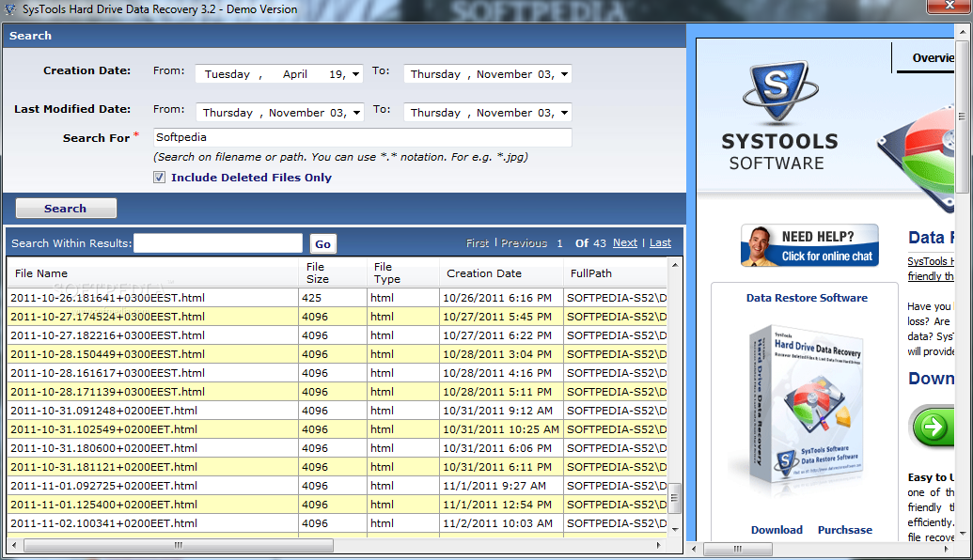Screen dimensions: 973x560
Task: Click results scroll right arrow
Action: (659, 546)
